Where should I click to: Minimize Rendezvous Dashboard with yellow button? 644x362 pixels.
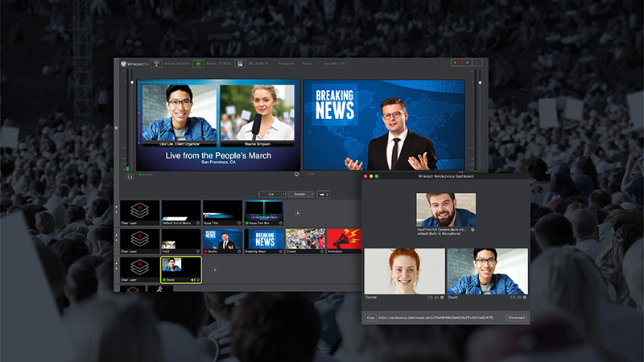pyautogui.click(x=371, y=176)
